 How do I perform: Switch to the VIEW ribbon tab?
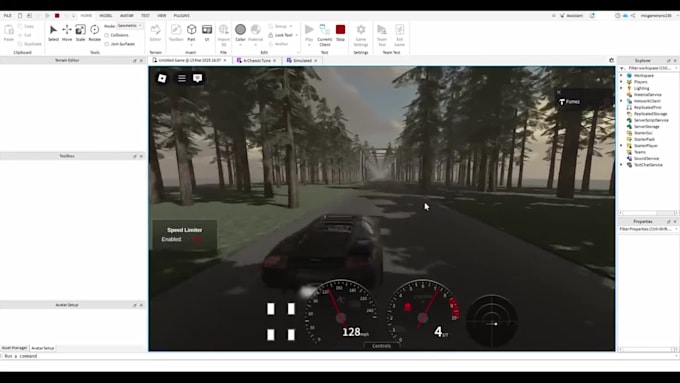(x=162, y=16)
